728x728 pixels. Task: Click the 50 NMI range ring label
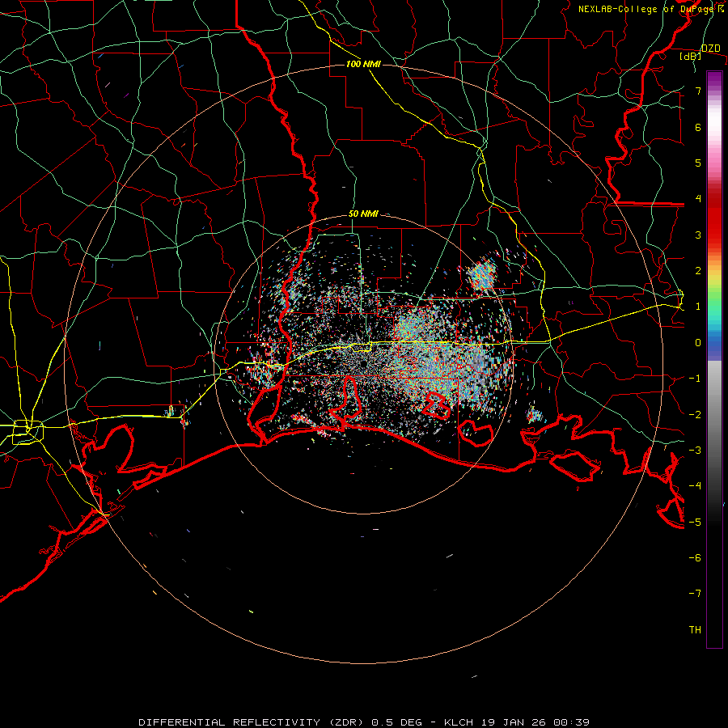pyautogui.click(x=363, y=214)
